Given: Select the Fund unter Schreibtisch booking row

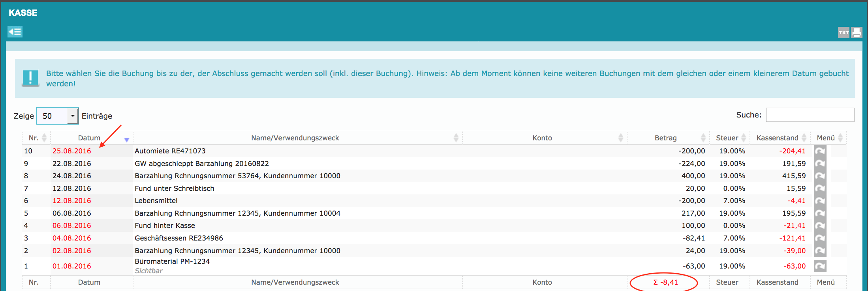Looking at the screenshot, I should point(174,188).
